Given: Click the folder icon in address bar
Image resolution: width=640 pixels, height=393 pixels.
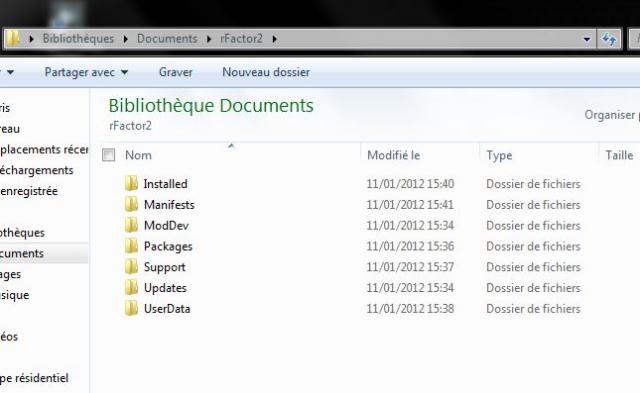Looking at the screenshot, I should click(x=13, y=38).
